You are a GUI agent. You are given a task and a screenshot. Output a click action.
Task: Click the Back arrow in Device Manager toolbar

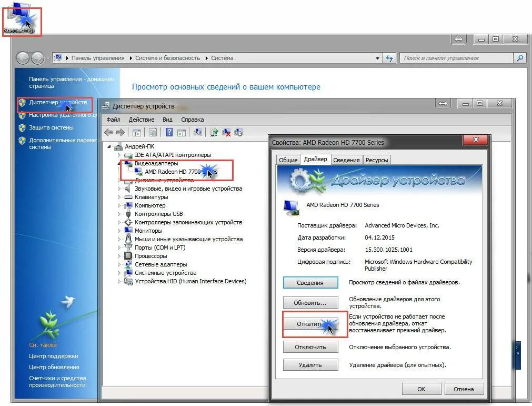(108, 132)
